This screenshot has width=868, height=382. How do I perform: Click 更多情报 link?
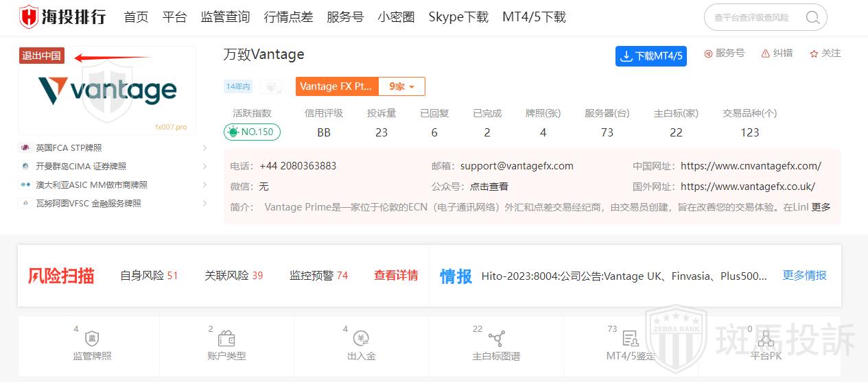point(804,276)
